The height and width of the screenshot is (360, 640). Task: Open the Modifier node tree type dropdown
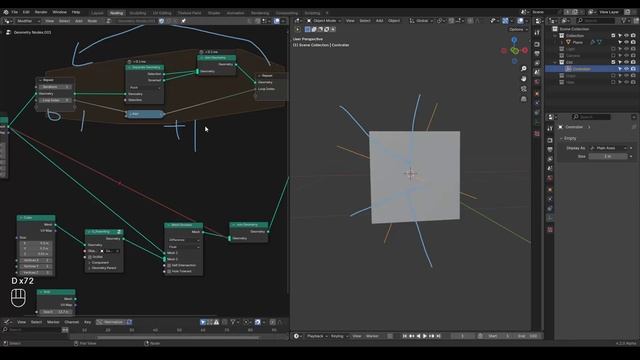[27, 21]
